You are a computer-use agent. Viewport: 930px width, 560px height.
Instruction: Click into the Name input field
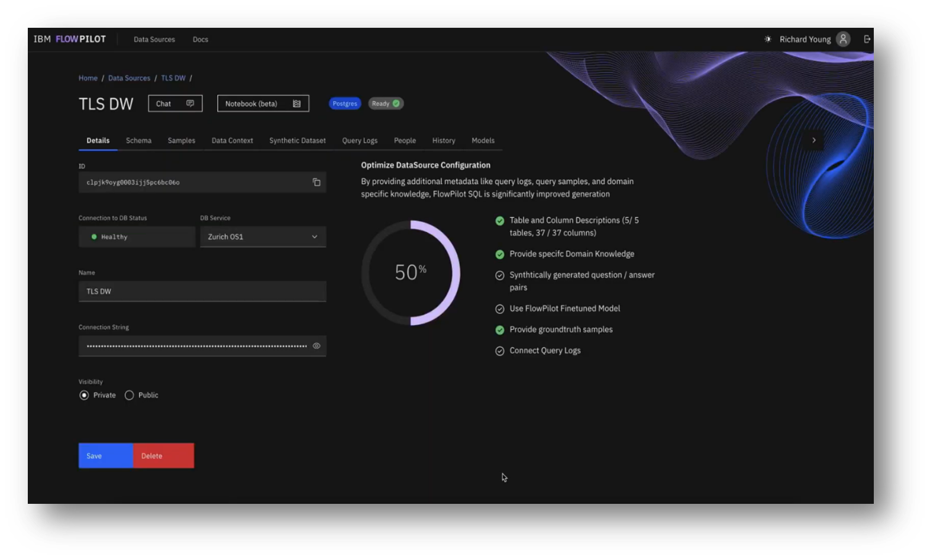click(202, 292)
